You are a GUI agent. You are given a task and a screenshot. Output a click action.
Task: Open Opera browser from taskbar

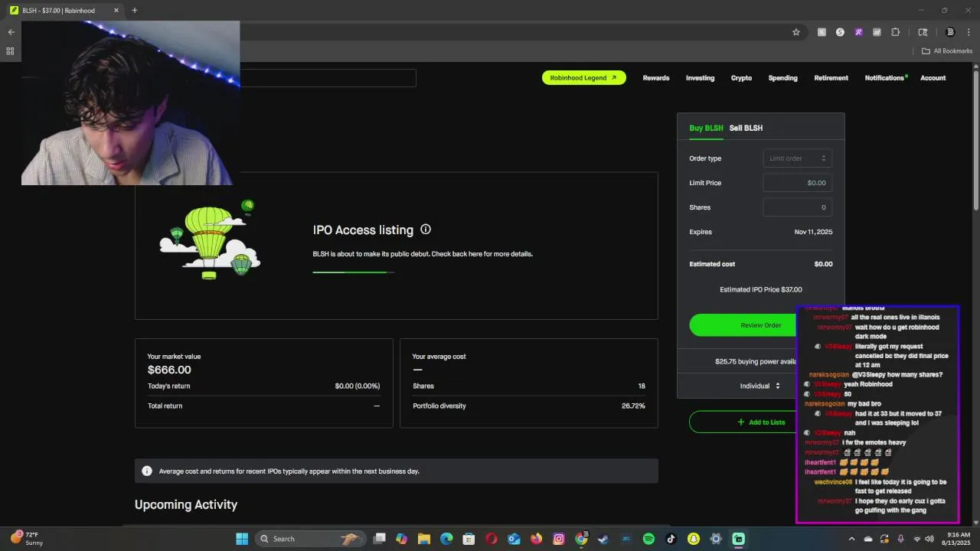coord(492,539)
